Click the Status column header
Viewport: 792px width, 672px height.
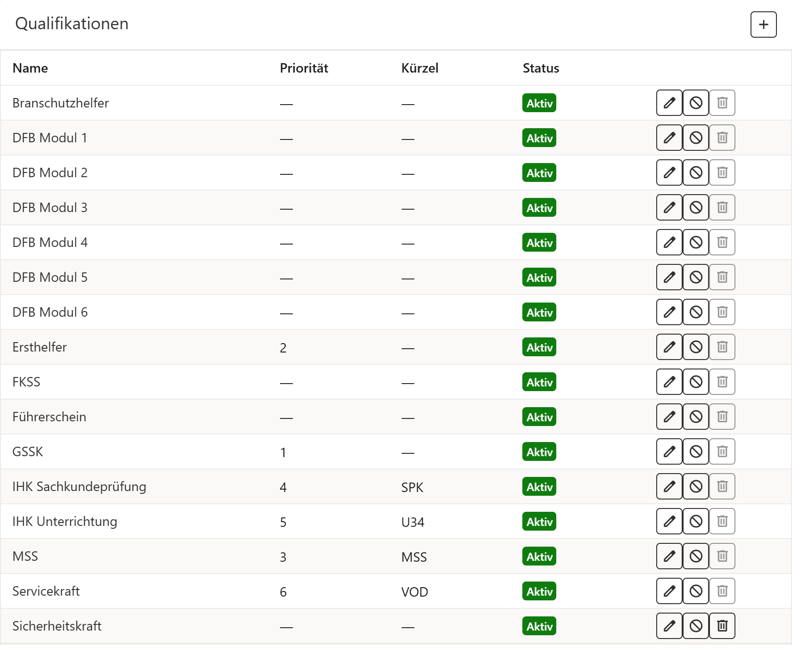click(x=541, y=68)
